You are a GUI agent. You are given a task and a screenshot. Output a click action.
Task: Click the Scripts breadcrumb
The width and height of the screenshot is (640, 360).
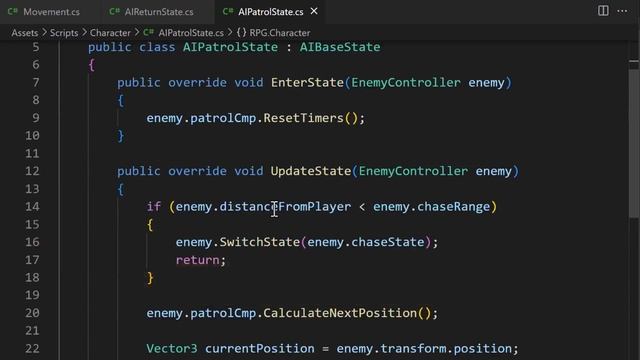coord(64,33)
